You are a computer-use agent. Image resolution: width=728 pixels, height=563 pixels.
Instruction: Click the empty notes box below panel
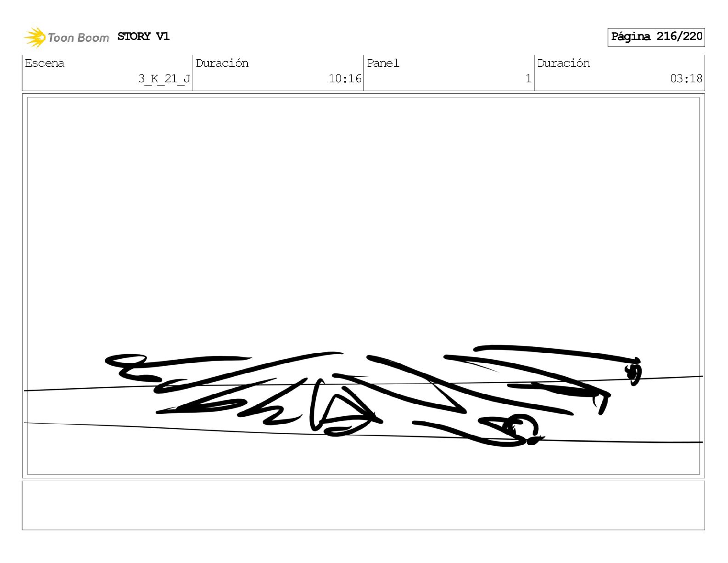coord(363,506)
